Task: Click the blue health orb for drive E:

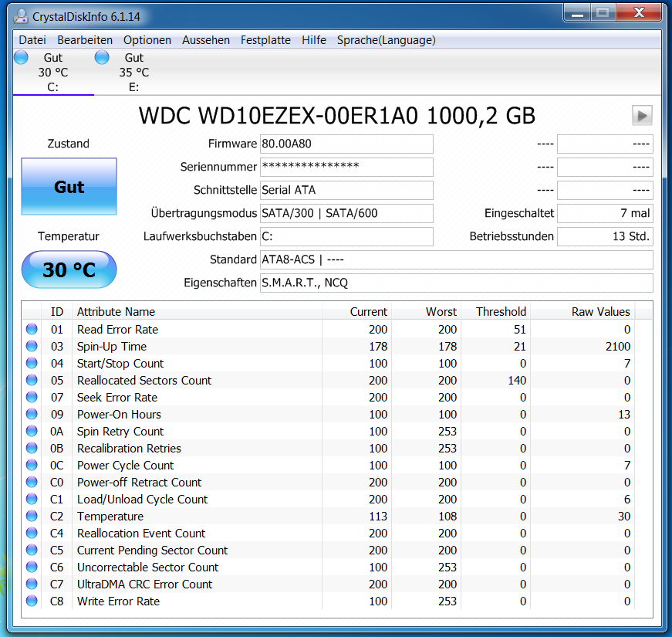Action: click(102, 57)
